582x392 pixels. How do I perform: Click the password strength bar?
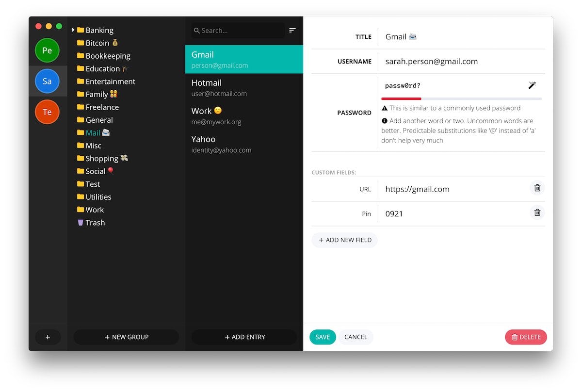point(461,98)
